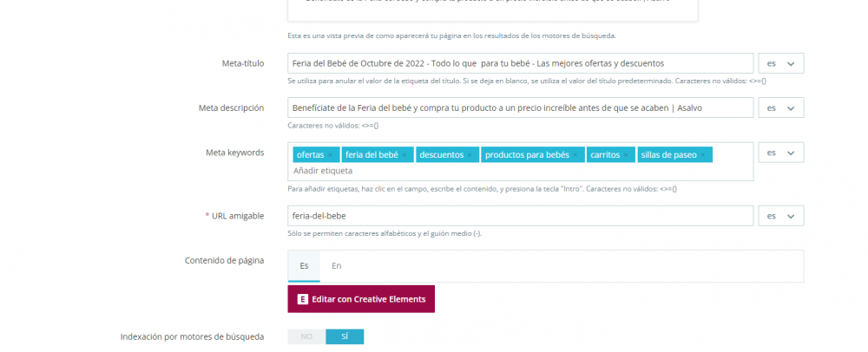
Task: Select the 'ofertas' tag text
Action: [310, 155]
